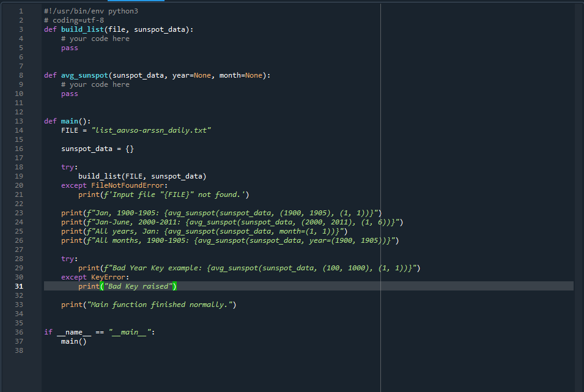This screenshot has height=392, width=584.
Task: Click the 'Bad Year Key example:' print statement
Action: pyautogui.click(x=249, y=268)
